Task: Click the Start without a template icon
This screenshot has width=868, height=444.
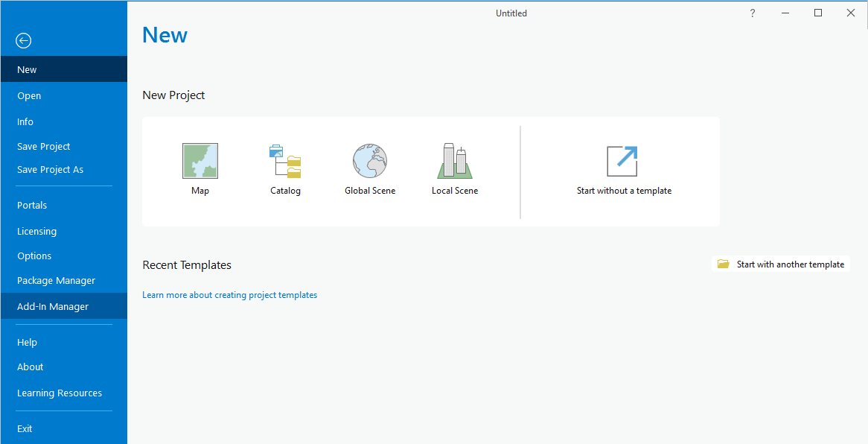Action: point(622,161)
